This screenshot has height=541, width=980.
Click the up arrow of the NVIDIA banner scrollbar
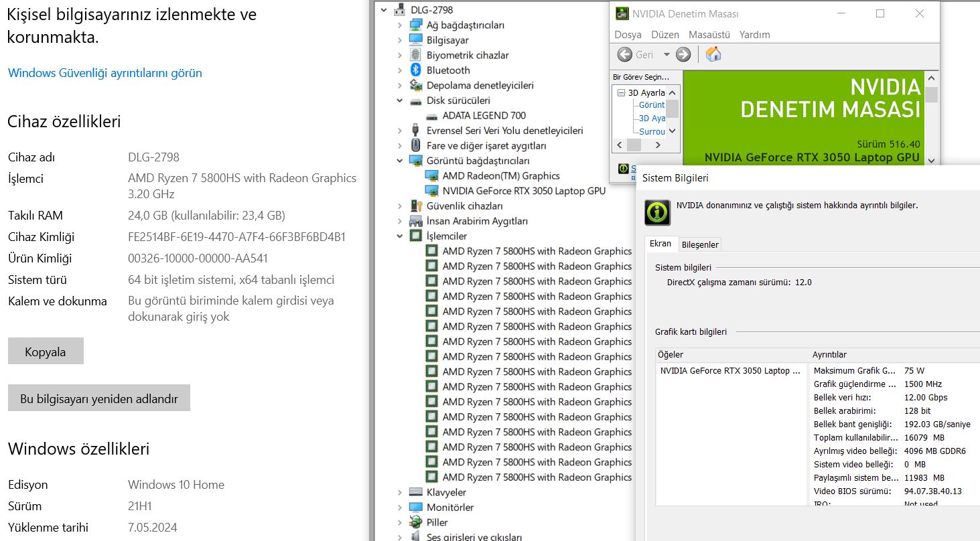[931, 78]
